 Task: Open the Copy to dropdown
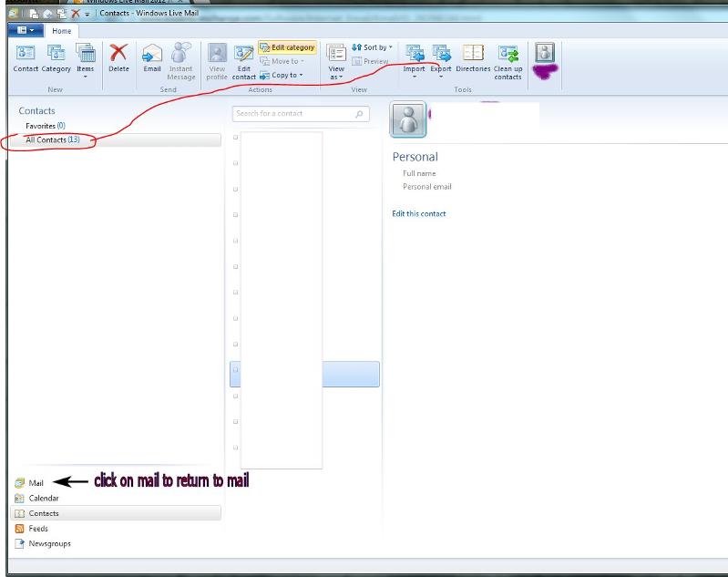(x=282, y=76)
